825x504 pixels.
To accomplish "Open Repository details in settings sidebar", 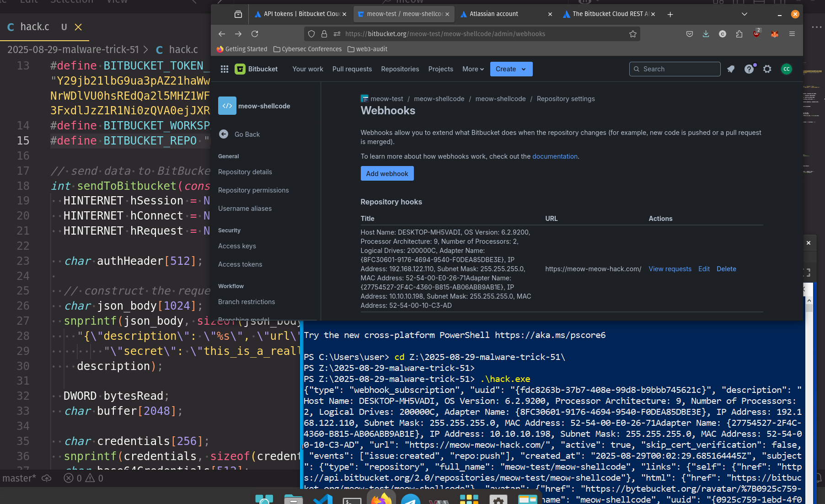I will coord(245,172).
